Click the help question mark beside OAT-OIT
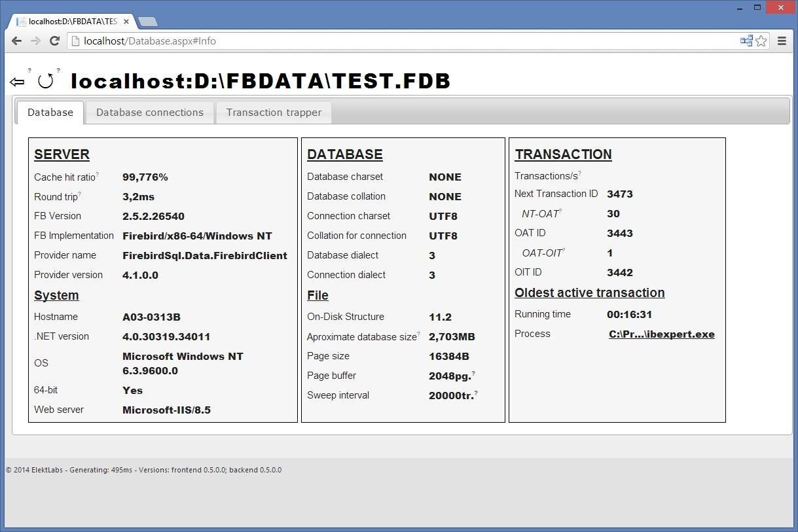798x532 pixels. (564, 249)
